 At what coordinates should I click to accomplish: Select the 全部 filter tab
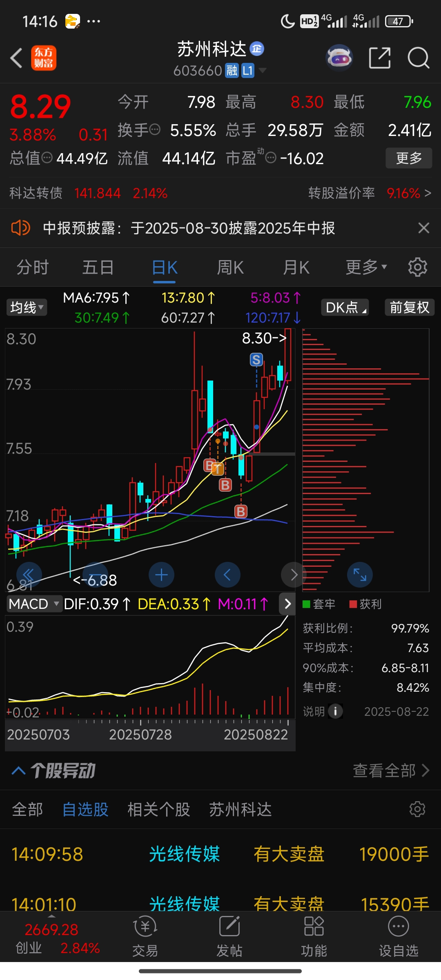pos(27,809)
